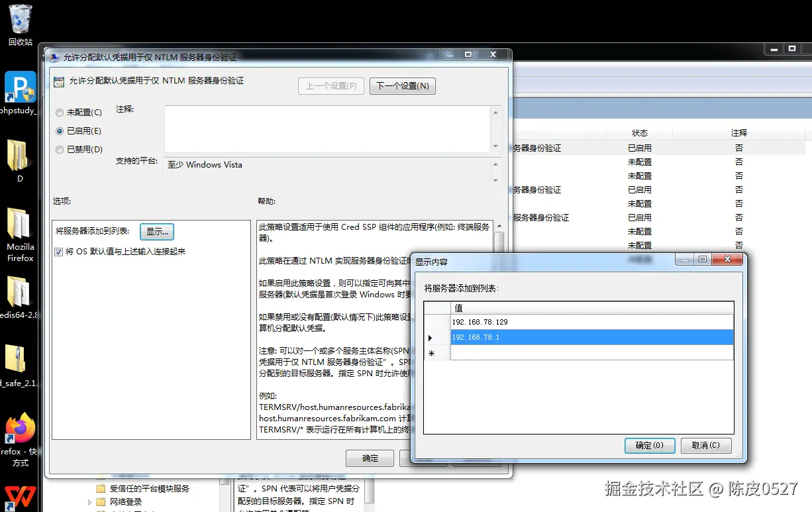Open WPS from the desktop

tap(19, 495)
